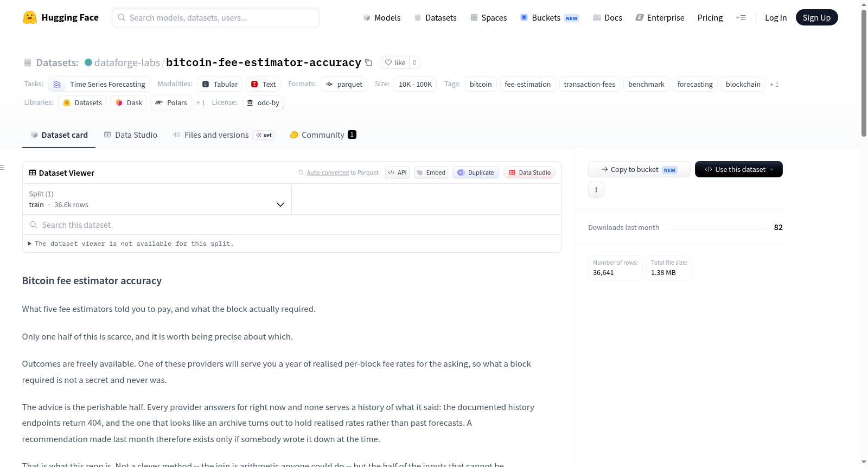Open the Pricing page
Image resolution: width=868 pixels, height=467 pixels.
click(x=710, y=17)
